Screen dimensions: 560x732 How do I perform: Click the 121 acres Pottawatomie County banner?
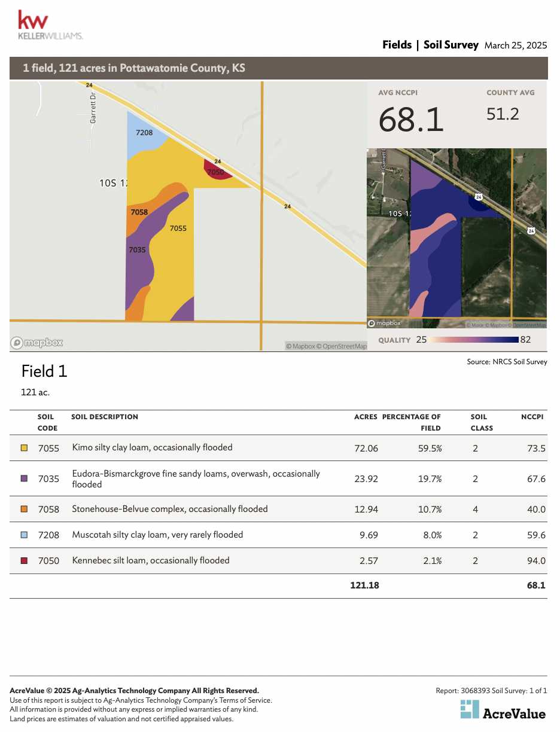pos(279,68)
